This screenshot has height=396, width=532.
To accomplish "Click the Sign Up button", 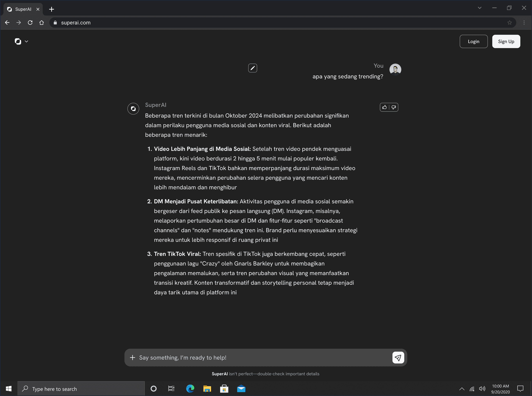I will click(x=506, y=41).
